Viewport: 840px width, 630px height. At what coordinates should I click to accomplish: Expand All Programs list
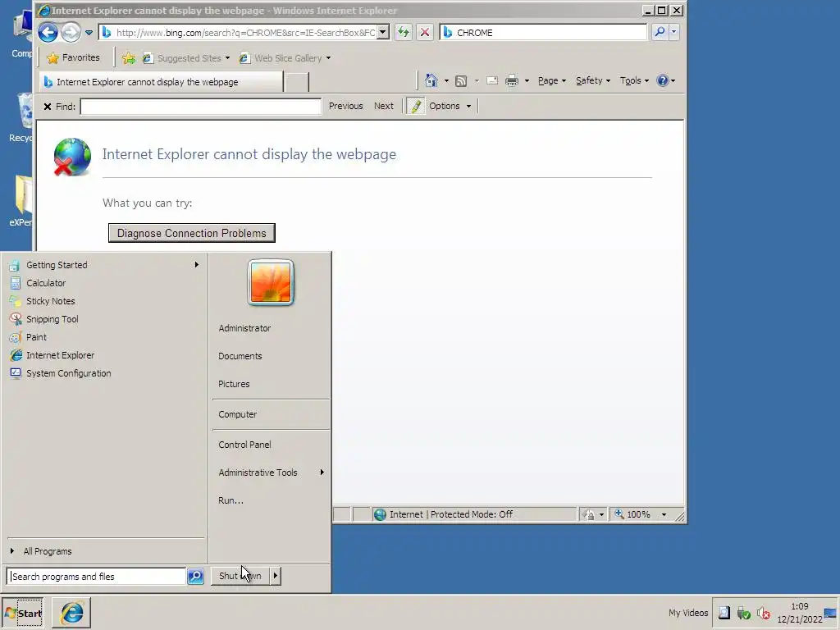click(106, 551)
